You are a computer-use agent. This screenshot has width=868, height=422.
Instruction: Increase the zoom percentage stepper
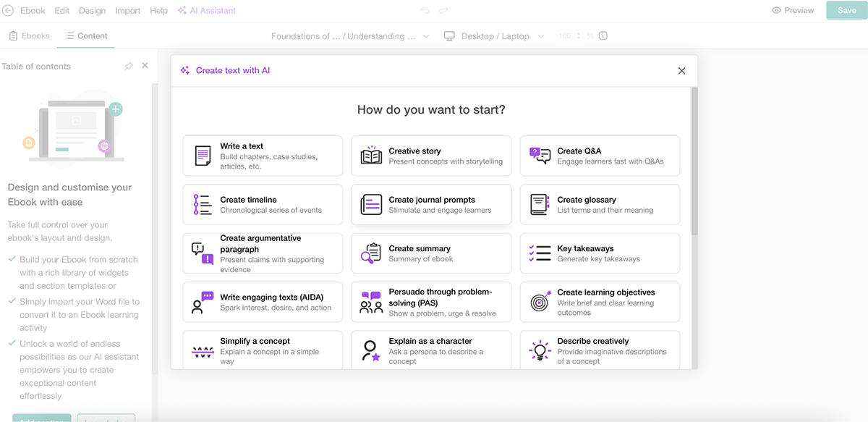[576, 32]
